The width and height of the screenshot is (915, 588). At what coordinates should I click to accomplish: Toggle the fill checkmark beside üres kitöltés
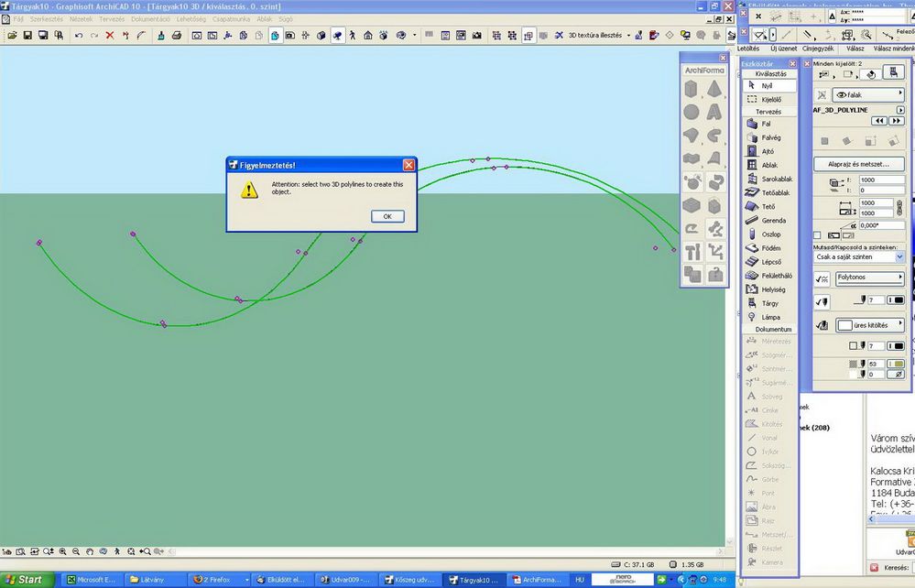point(822,325)
